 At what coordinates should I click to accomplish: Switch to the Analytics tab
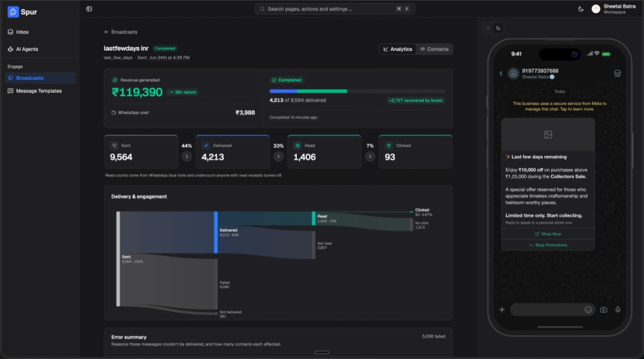click(x=397, y=49)
